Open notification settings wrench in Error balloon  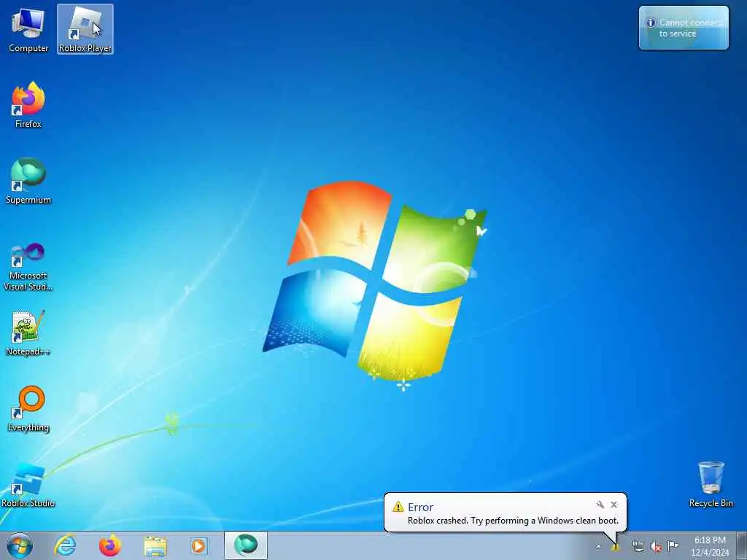click(600, 505)
